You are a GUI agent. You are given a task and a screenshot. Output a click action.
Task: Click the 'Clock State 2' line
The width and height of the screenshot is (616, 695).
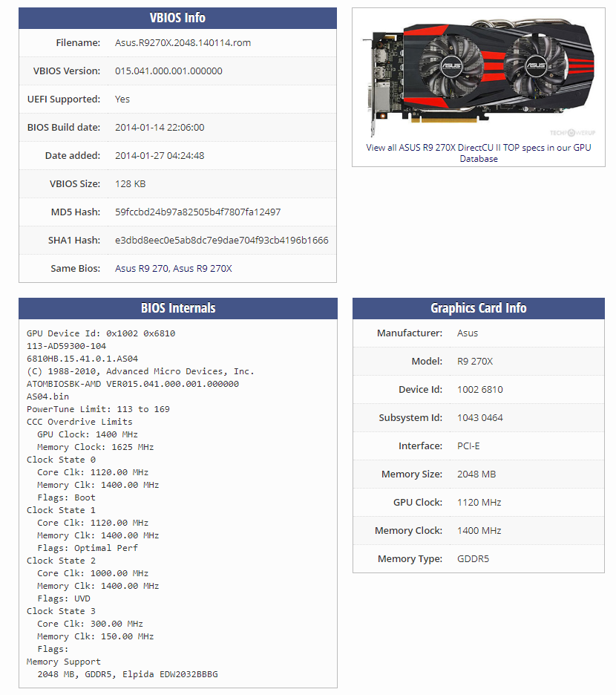pos(61,561)
